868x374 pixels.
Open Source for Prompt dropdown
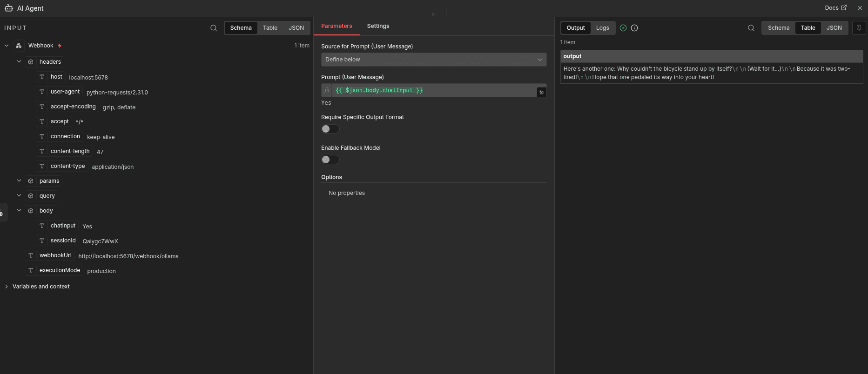click(434, 60)
